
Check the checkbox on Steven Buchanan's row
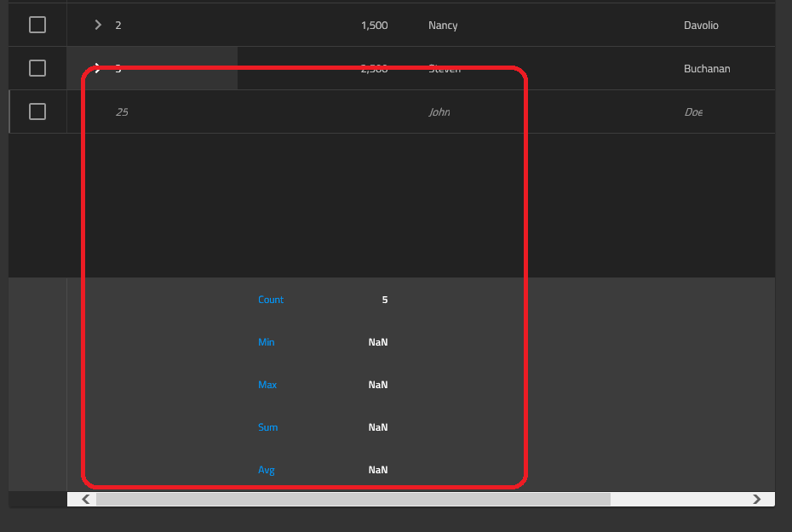click(x=37, y=68)
